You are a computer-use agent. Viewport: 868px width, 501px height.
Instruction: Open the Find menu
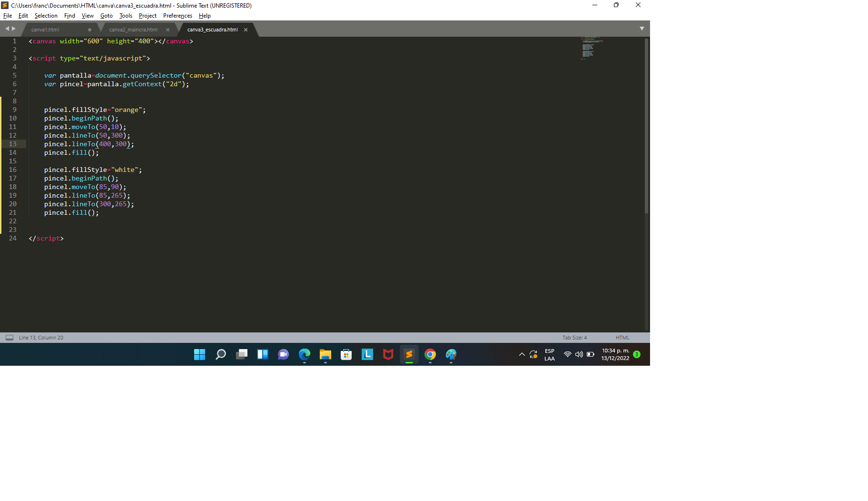[x=69, y=16]
